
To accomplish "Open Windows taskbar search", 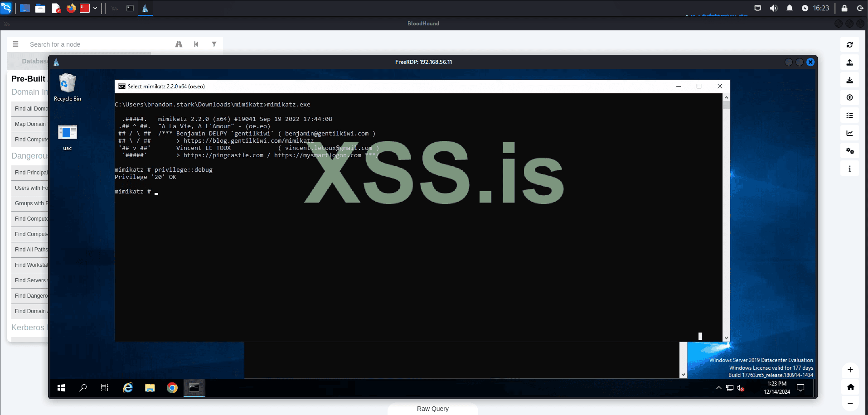I will pyautogui.click(x=83, y=388).
